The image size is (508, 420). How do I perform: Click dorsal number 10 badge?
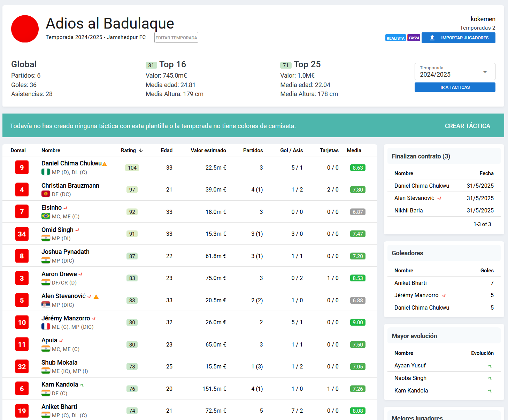click(x=22, y=322)
